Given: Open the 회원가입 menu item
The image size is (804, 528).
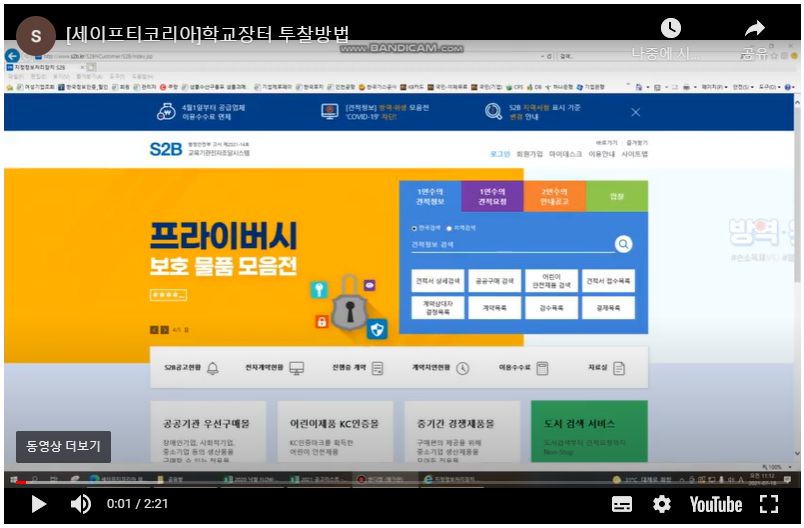Looking at the screenshot, I should point(529,154).
